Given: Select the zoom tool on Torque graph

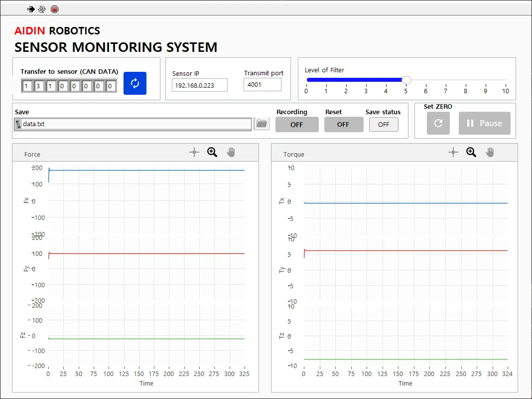Looking at the screenshot, I should (x=471, y=153).
